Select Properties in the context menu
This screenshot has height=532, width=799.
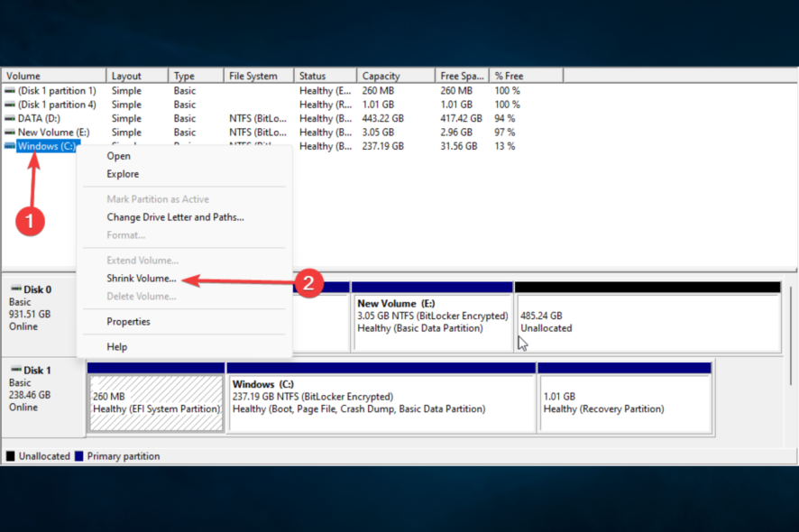point(129,321)
